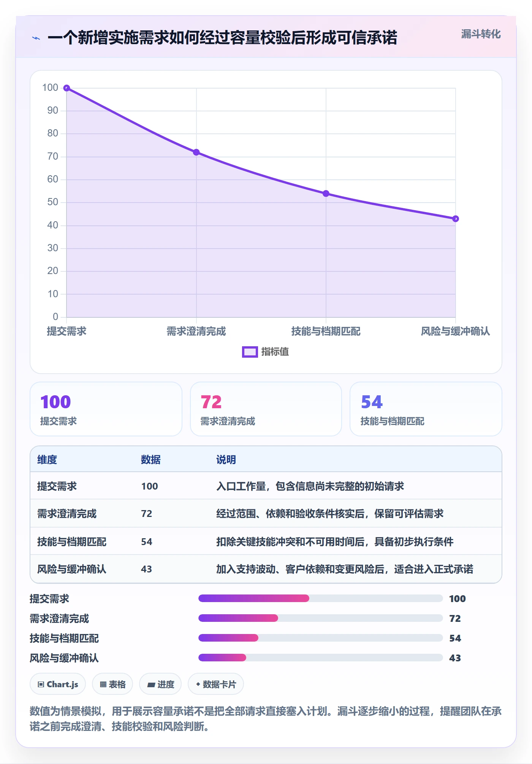Screen dimensions: 532x764
Task: Click the Chart.js tag chip
Action: 58,684
